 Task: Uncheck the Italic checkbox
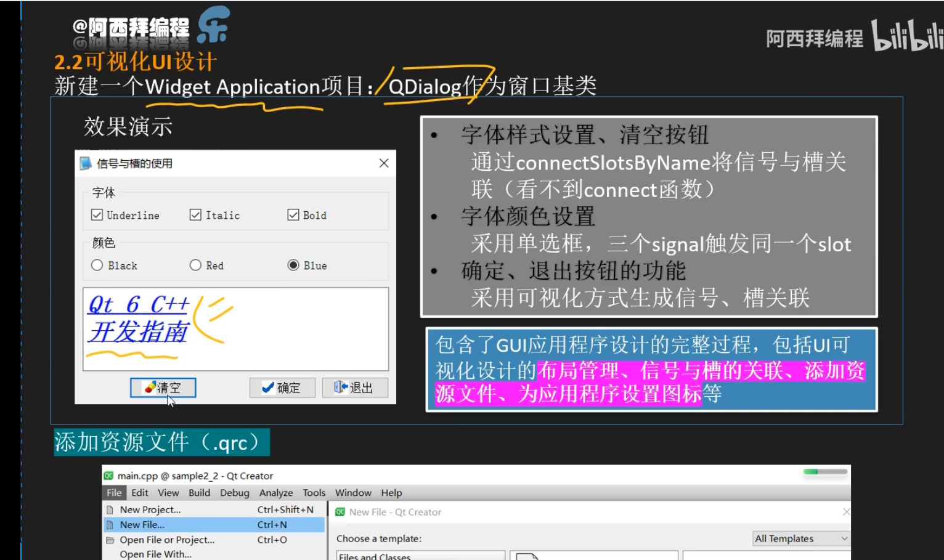pyautogui.click(x=195, y=215)
